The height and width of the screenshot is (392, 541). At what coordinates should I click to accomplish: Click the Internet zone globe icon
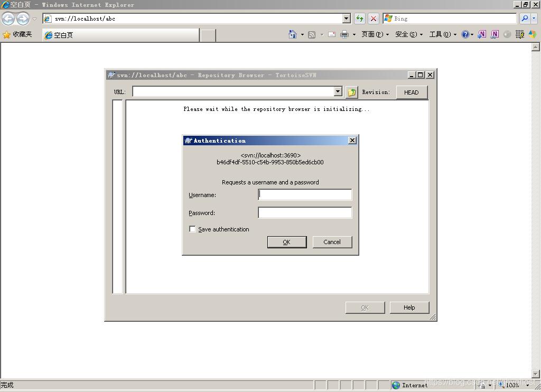(396, 385)
